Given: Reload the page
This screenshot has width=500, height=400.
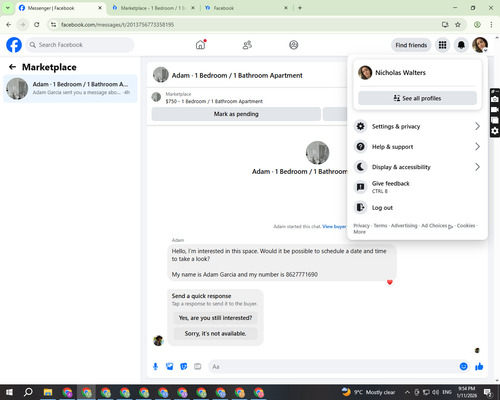Looking at the screenshot, I should coord(37,25).
